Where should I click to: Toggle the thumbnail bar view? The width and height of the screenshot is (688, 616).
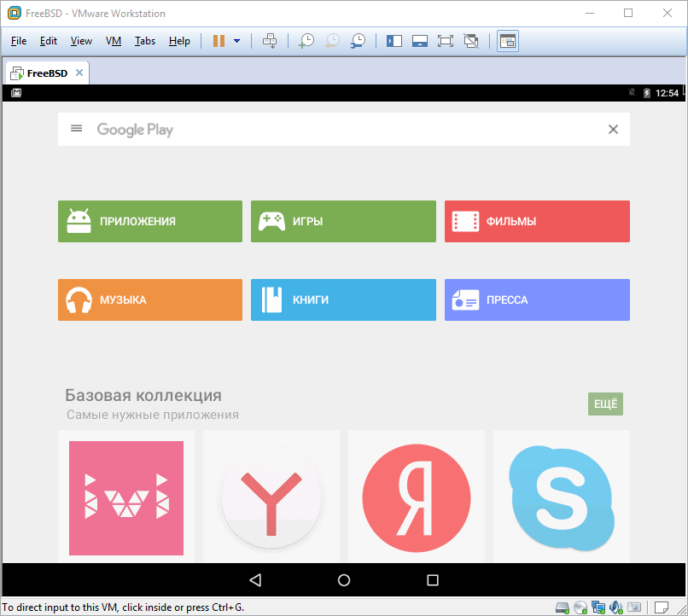(420, 41)
